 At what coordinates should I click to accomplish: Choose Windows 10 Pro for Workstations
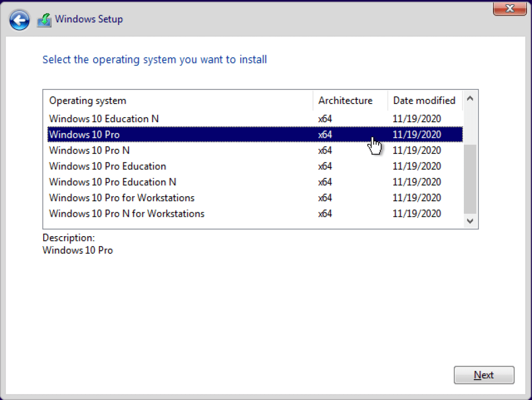coord(122,198)
